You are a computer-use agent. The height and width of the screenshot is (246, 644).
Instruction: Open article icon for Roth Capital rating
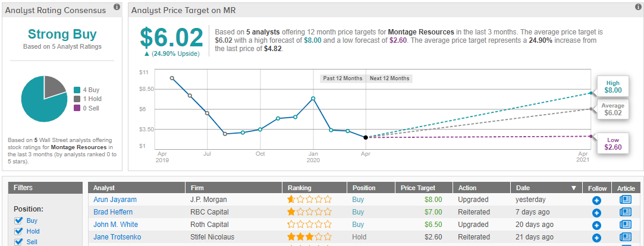(625, 225)
